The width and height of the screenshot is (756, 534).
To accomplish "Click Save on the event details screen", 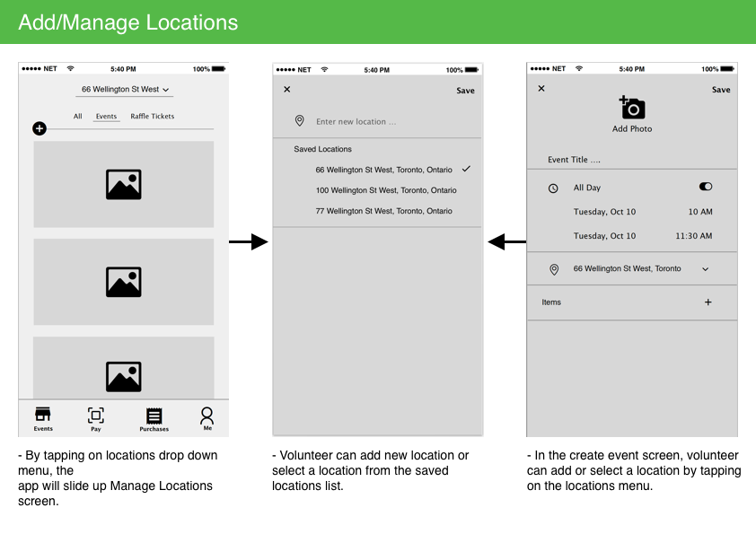I will pyautogui.click(x=721, y=89).
